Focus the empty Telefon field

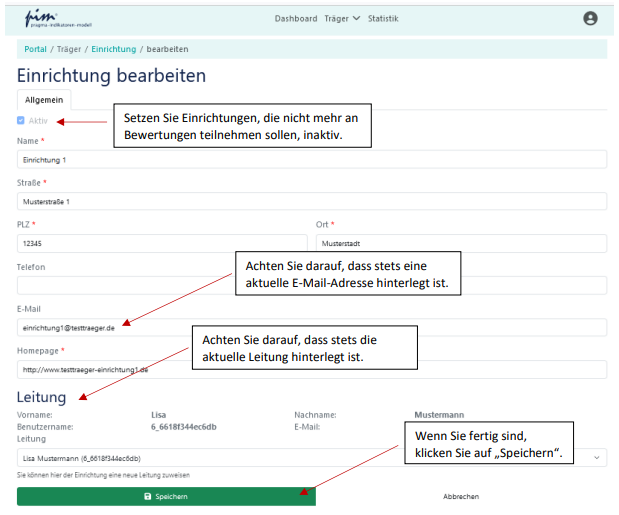click(x=120, y=285)
